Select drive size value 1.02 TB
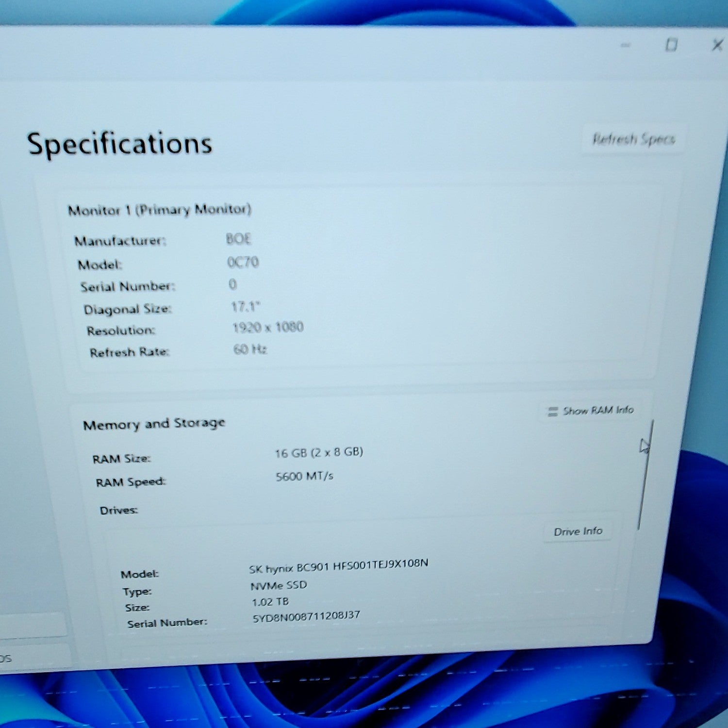This screenshot has height=728, width=728. coord(270,602)
